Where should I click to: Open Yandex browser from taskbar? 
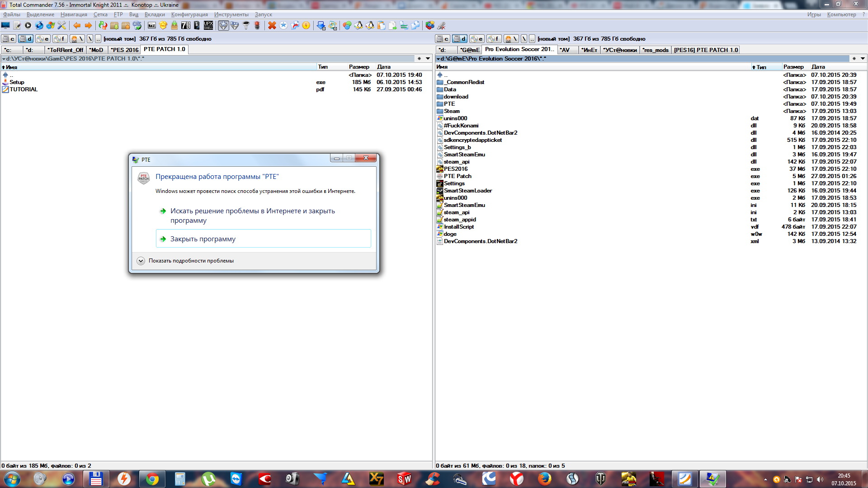517,479
